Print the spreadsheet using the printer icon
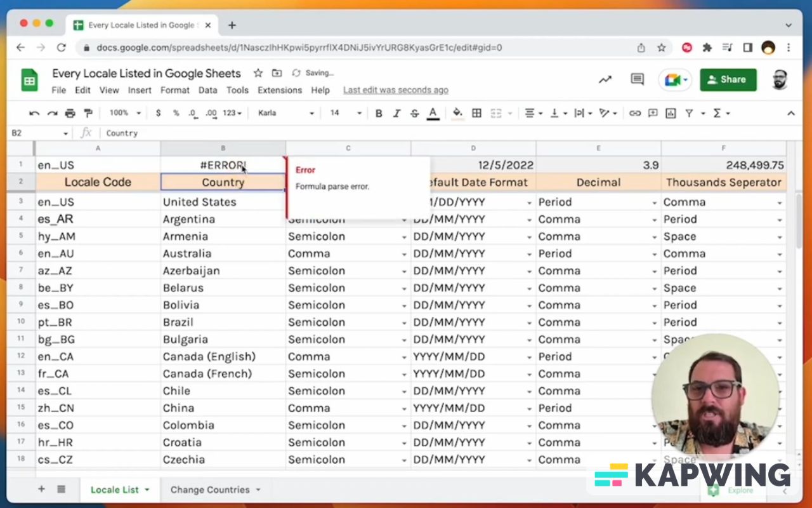Screen dimensions: 812x508 [70, 113]
